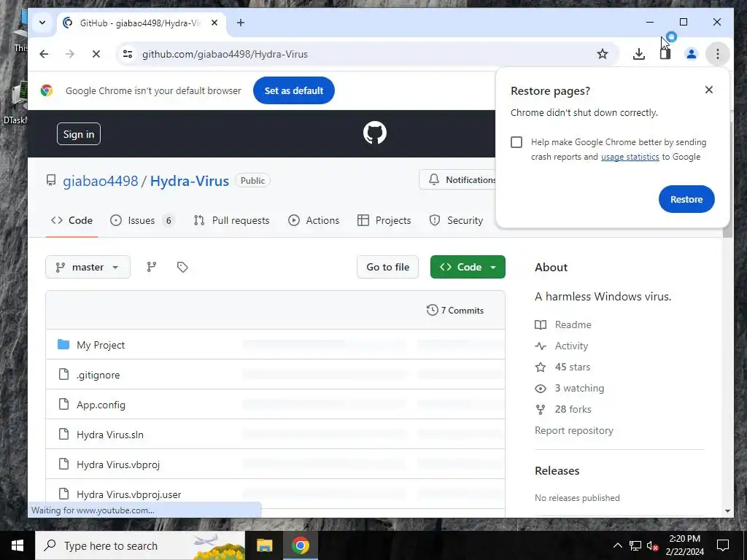View the 28 forks link
747x560 pixels.
click(x=563, y=410)
